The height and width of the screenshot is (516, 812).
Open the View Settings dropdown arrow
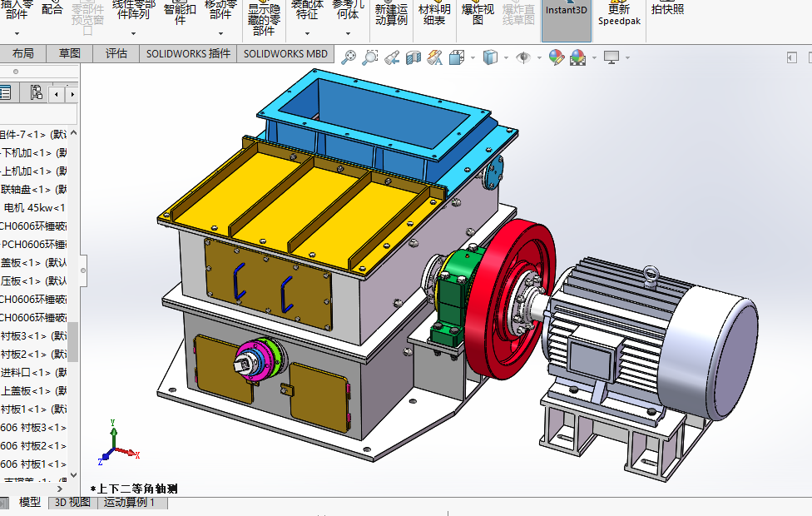627,57
